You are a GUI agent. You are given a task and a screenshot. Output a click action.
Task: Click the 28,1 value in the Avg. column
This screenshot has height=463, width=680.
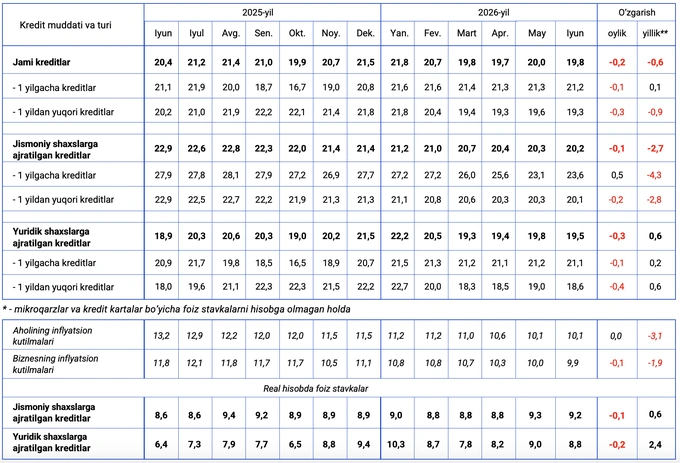point(230,175)
